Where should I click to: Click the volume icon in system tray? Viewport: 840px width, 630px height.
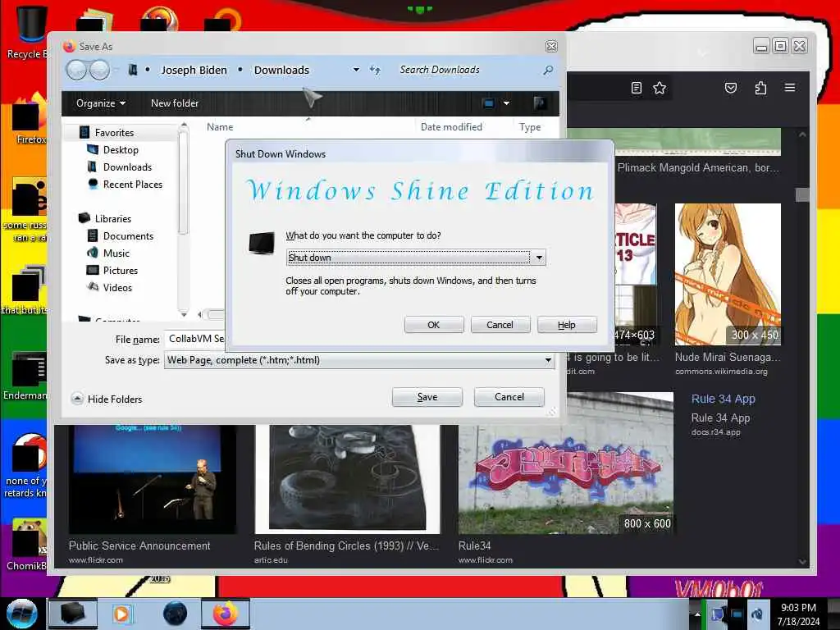tap(757, 614)
